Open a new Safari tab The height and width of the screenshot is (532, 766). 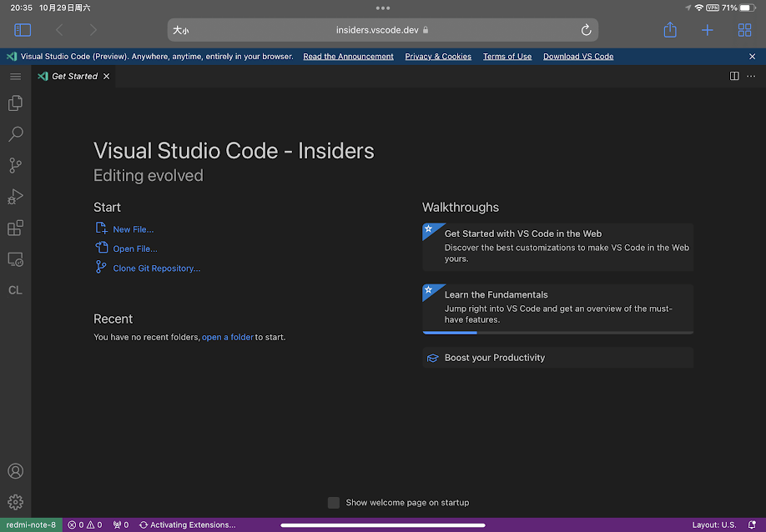(x=708, y=30)
